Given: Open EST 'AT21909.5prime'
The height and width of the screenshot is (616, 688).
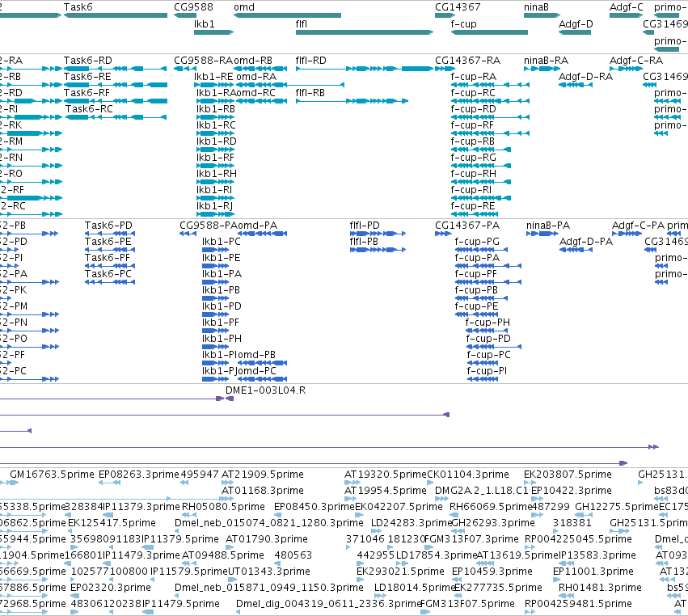Looking at the screenshot, I should point(263,475).
